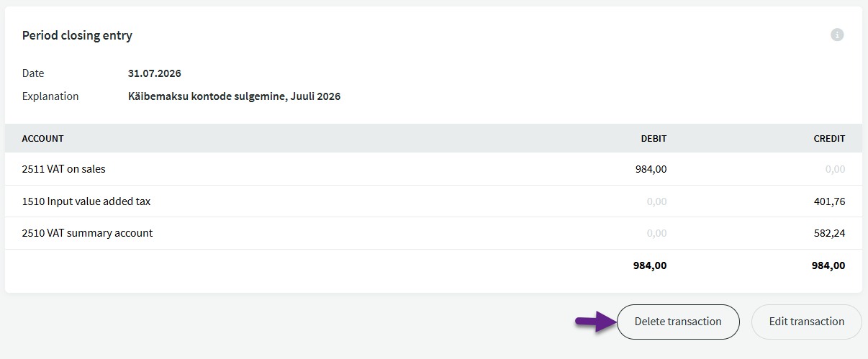
Task: Click the Explanation label
Action: tap(50, 96)
